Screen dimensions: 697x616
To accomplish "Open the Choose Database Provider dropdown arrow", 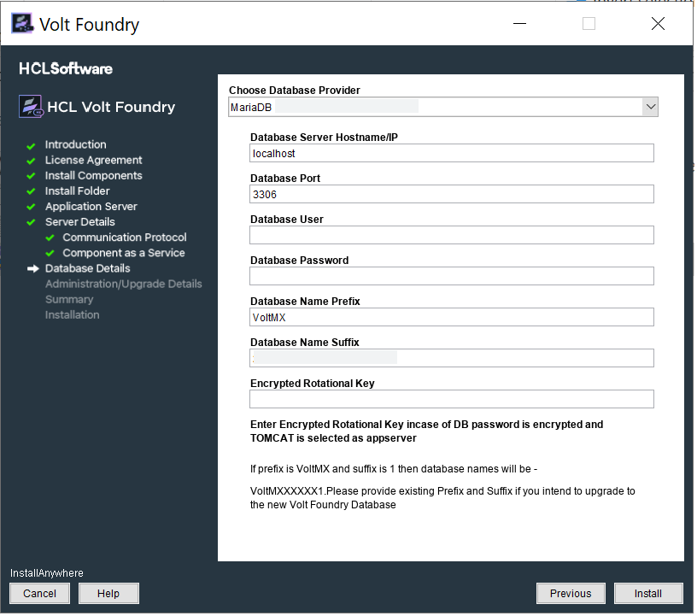I will coord(650,107).
